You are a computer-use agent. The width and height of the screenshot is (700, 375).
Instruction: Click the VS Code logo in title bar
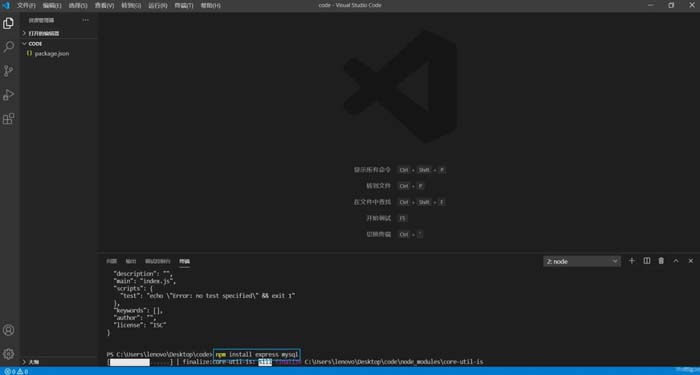tap(6, 5)
